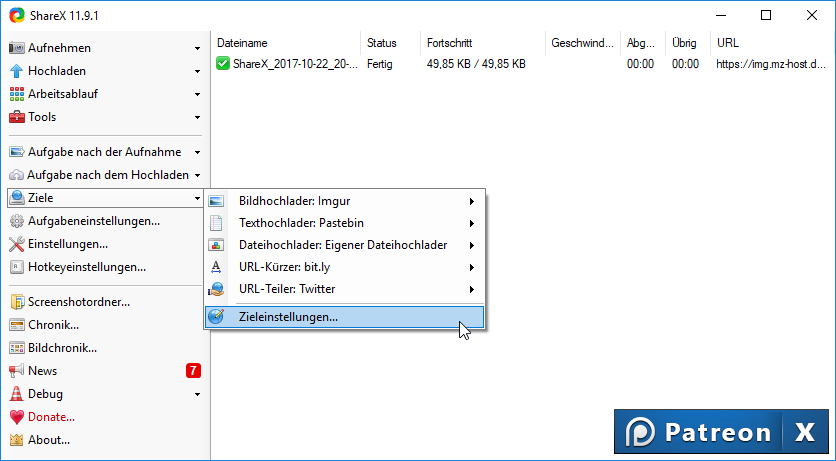The height and width of the screenshot is (461, 836).
Task: Expand the Debug dropdown arrow
Action: coord(197,394)
